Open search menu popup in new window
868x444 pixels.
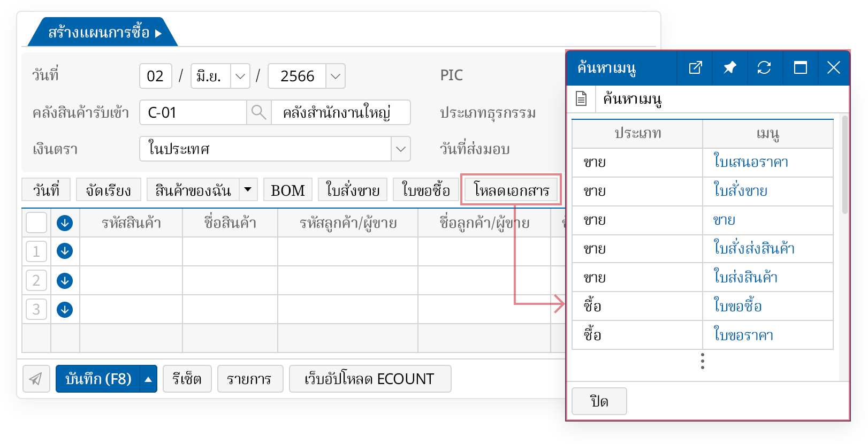point(695,68)
